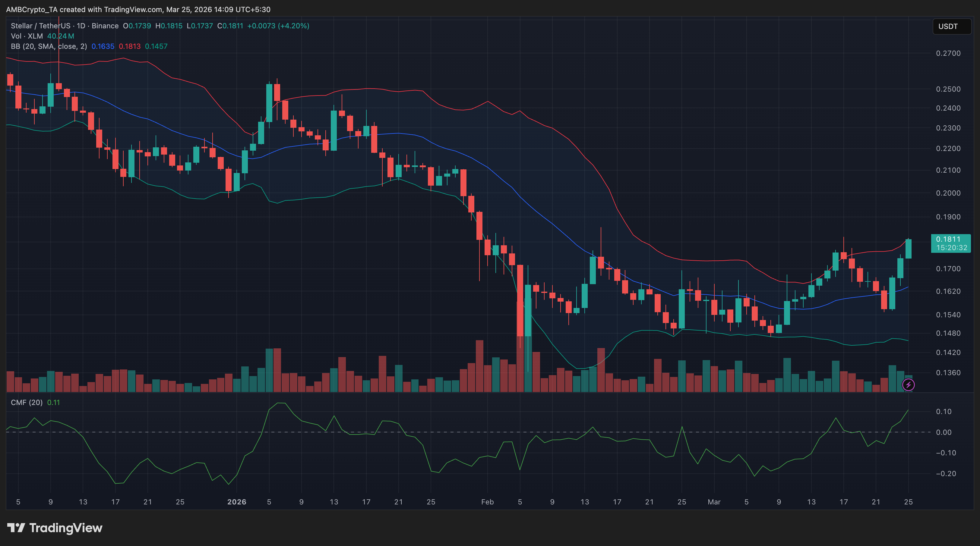Click the purple lightning bolt icon

tap(908, 385)
